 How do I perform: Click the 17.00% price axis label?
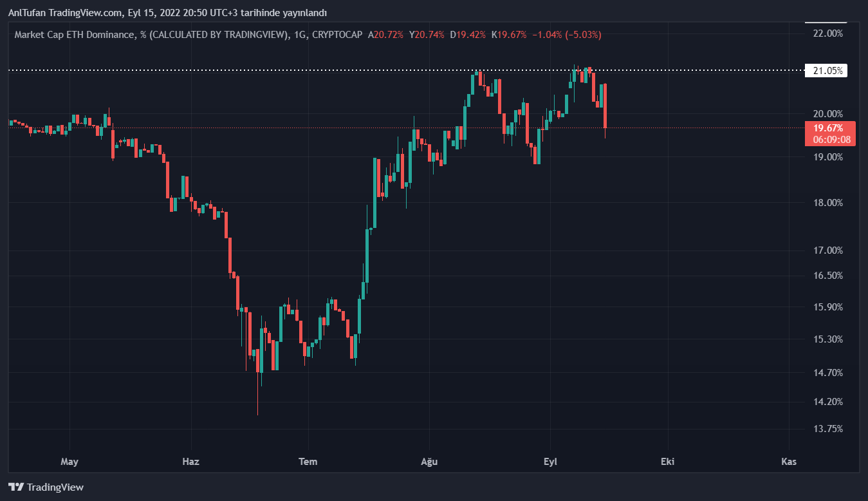click(x=827, y=250)
